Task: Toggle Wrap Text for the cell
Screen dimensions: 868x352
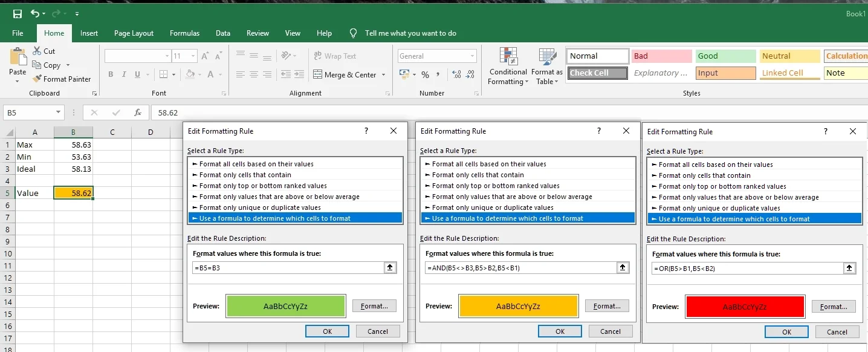Action: point(335,56)
